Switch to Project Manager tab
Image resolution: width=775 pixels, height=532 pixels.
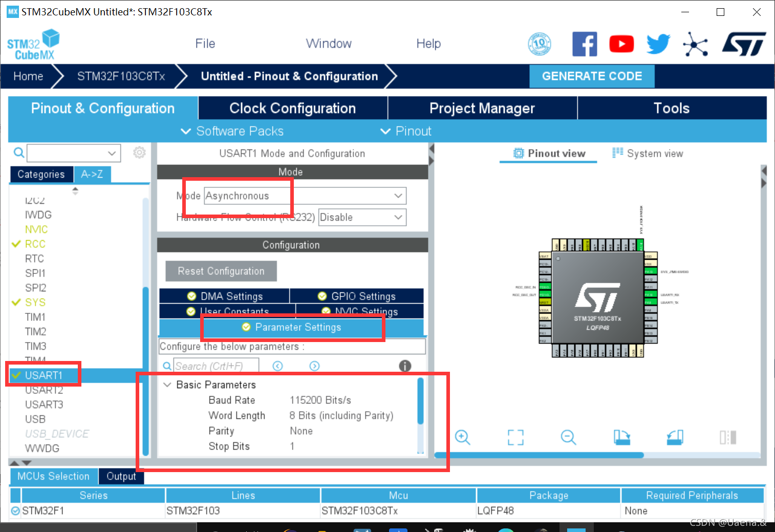482,108
